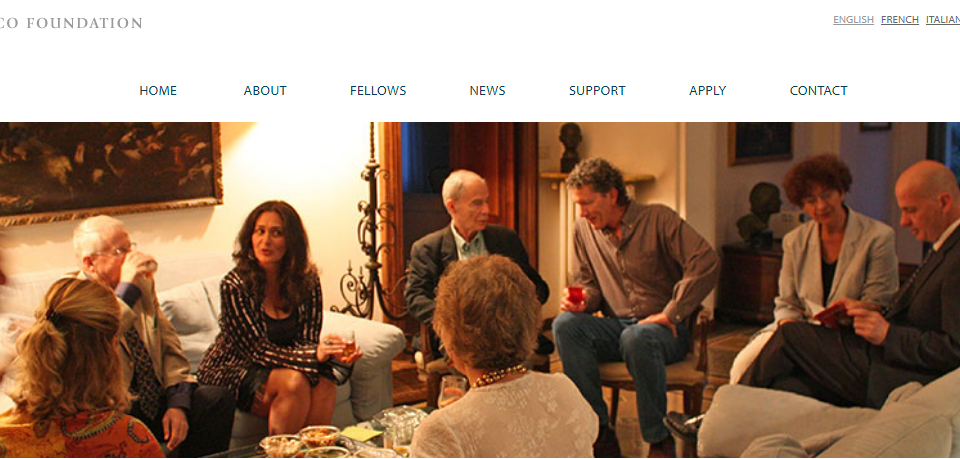Viewport: 960px width, 459px height.
Task: Switch site language to ENGLISH
Action: (853, 20)
